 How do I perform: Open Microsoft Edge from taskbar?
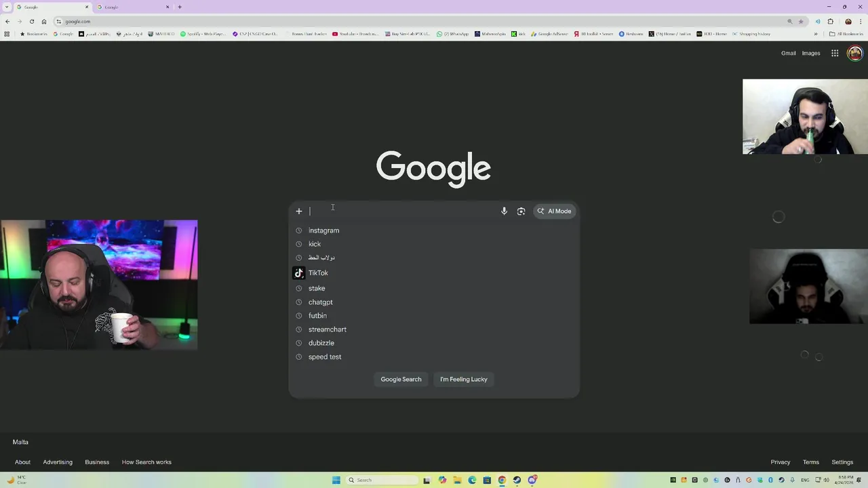point(472,480)
